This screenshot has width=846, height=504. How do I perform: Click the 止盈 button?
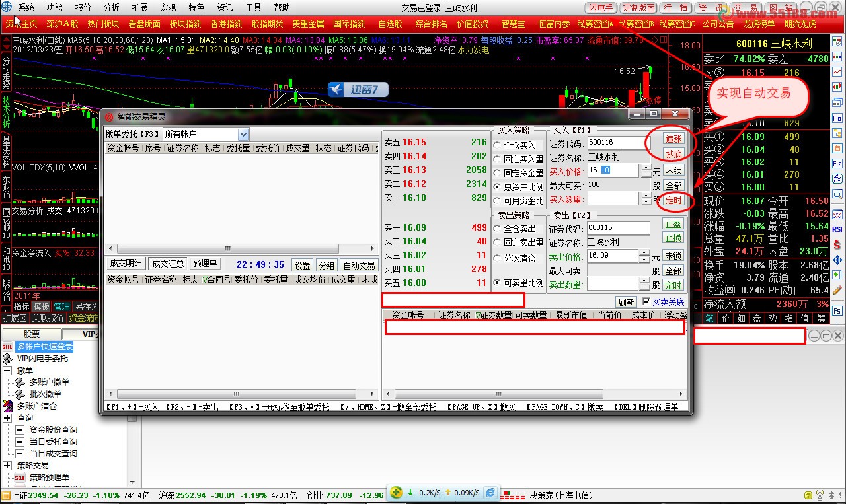click(673, 224)
